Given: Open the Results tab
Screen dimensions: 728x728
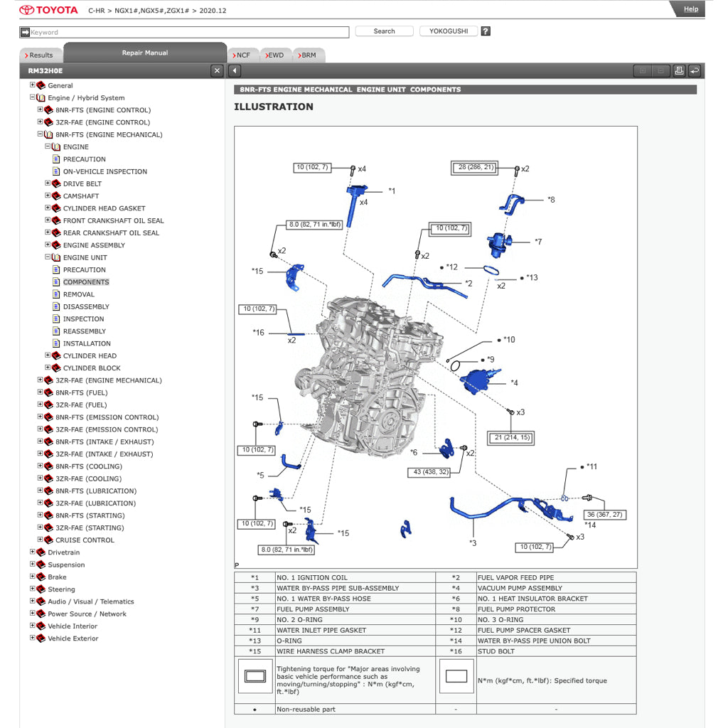Looking at the screenshot, I should point(41,55).
